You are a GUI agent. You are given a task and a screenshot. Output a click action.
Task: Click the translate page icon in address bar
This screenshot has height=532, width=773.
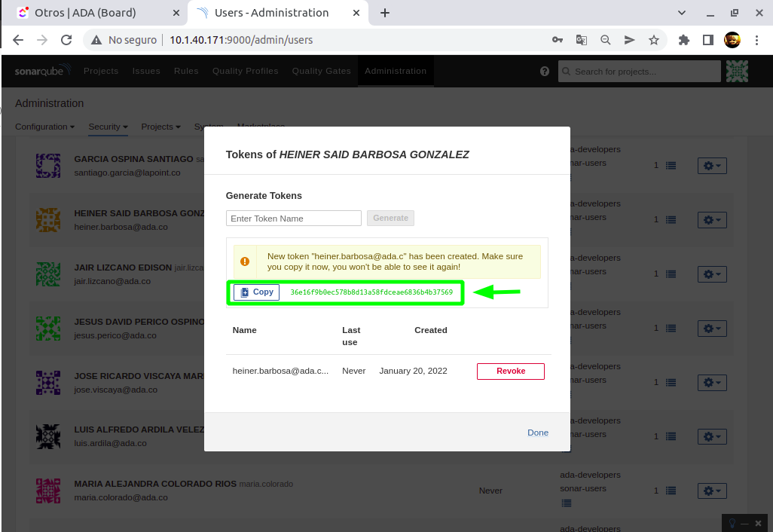point(582,40)
